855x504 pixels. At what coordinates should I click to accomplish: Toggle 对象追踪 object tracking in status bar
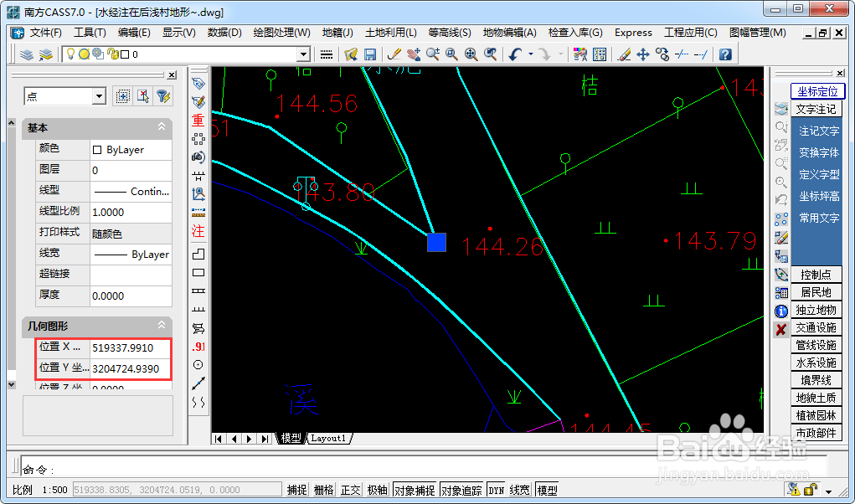461,490
